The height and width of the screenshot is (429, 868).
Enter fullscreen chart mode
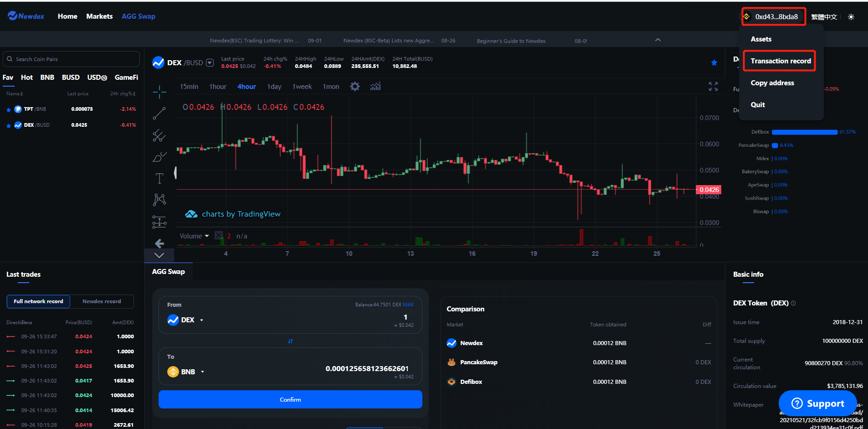pos(713,86)
